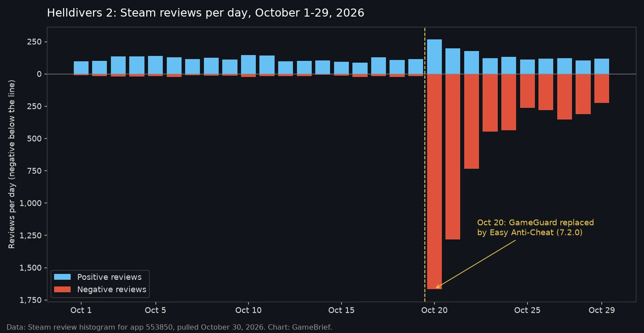Screen dimensions: 644x333
Task: Click the red negative bar for Oct 21
Action: (x=453, y=157)
